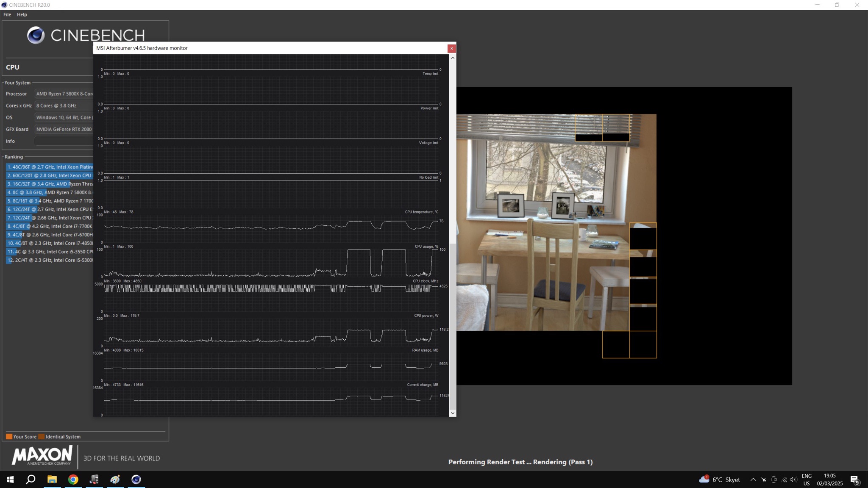
Task: Select ranking row 5, 8C/16T AMD Ryzen 7 1700
Action: (x=50, y=201)
